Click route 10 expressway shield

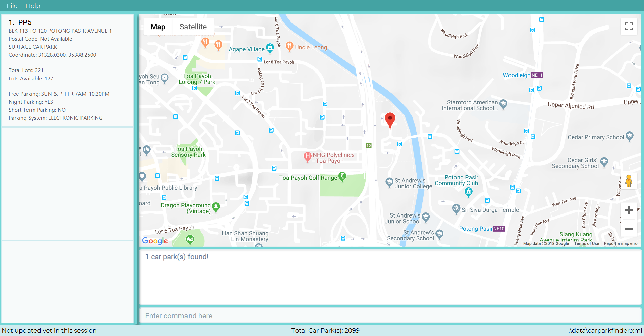[369, 145]
